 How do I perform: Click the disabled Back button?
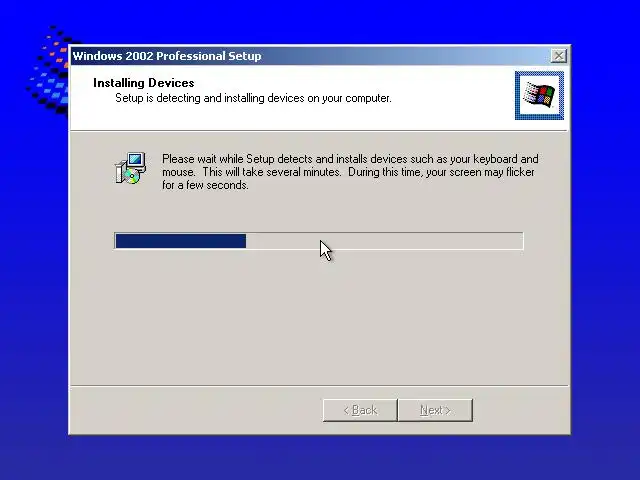[360, 410]
